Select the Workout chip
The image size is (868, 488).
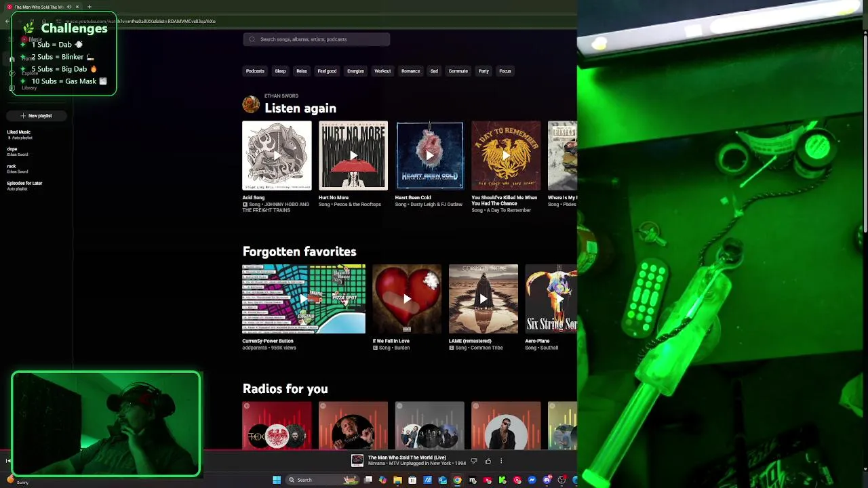pyautogui.click(x=382, y=71)
